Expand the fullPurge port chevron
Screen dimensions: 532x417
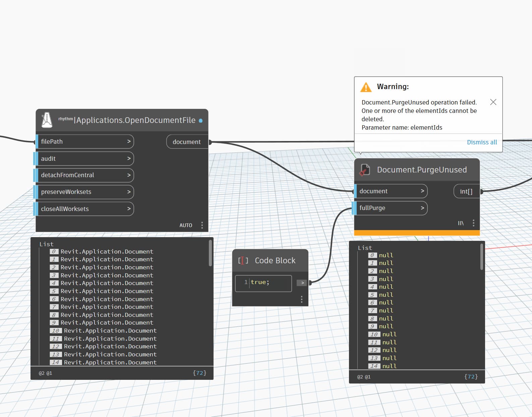point(422,208)
